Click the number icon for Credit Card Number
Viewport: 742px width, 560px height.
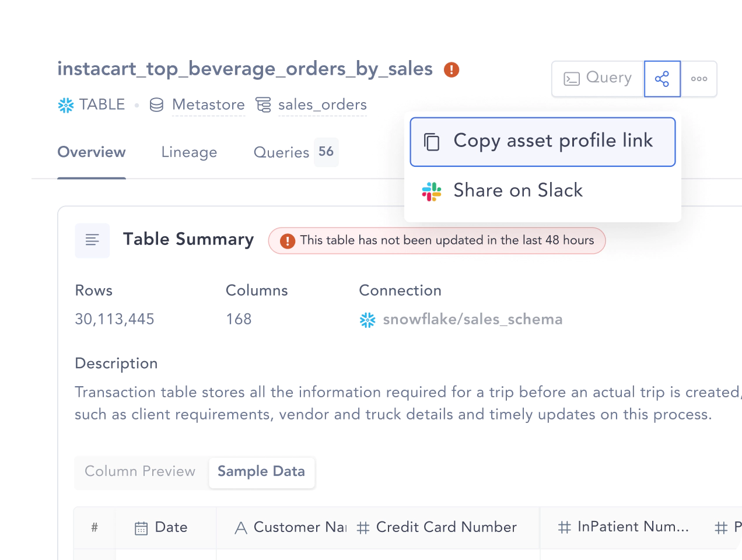coord(363,528)
